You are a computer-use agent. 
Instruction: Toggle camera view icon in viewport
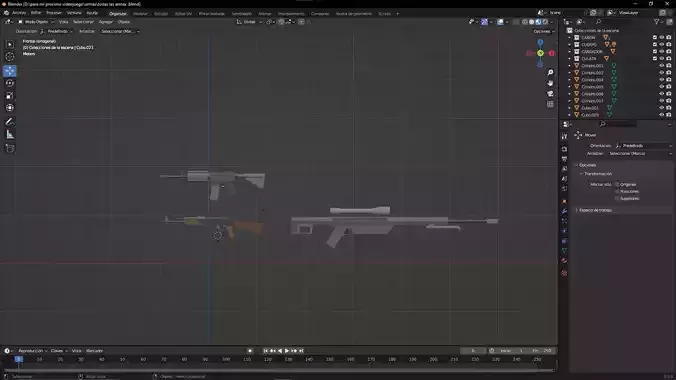(550, 94)
